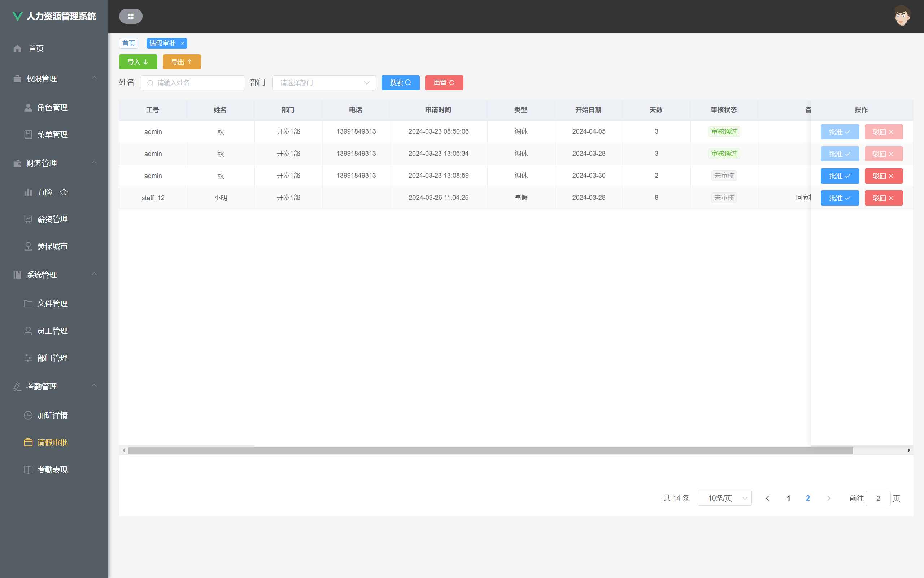Reject staff_12's leave with 驳回
The width and height of the screenshot is (924, 578).
click(884, 198)
